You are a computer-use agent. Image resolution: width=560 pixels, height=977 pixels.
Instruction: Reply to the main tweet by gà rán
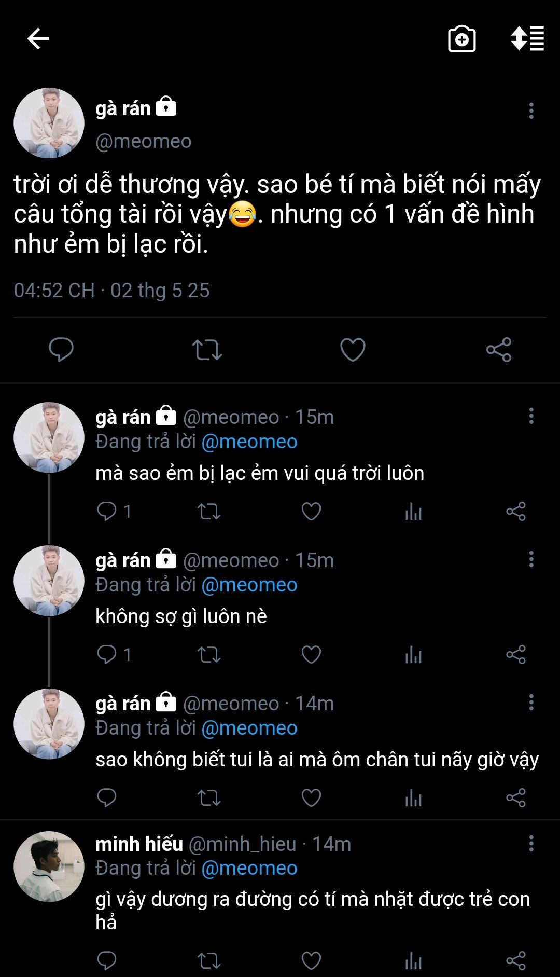pyautogui.click(x=61, y=349)
